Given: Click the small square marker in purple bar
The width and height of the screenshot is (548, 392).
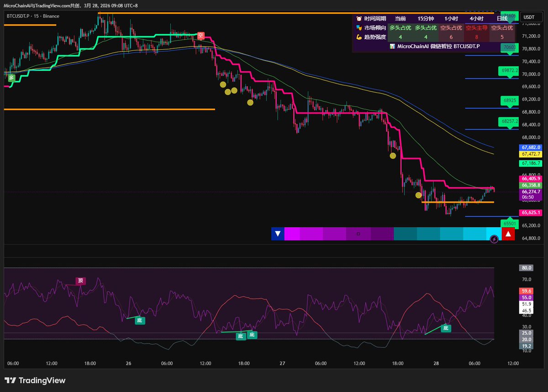Looking at the screenshot, I should click(358, 234).
